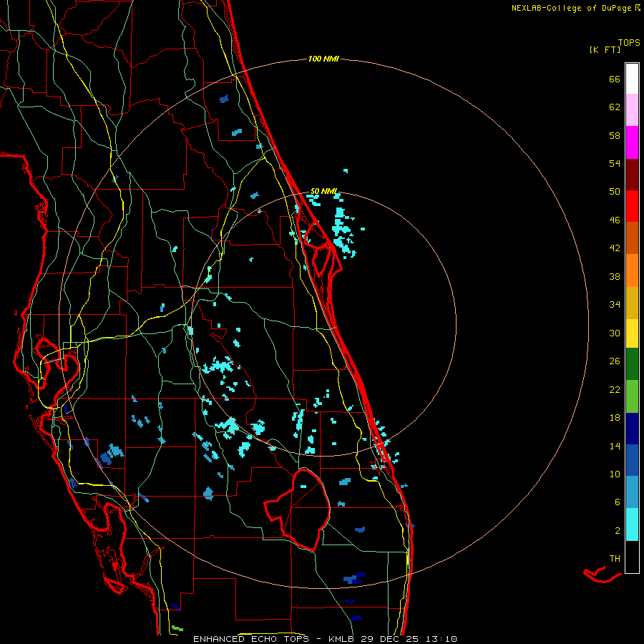This screenshot has width=644, height=644.
Task: Select the light green 26 K FT swatch
Action: (632, 396)
